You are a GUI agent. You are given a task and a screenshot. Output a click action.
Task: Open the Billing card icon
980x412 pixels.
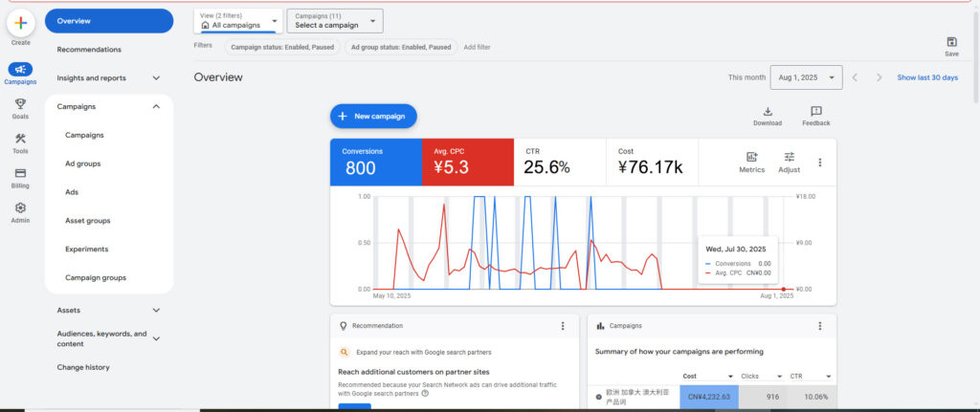point(20,174)
